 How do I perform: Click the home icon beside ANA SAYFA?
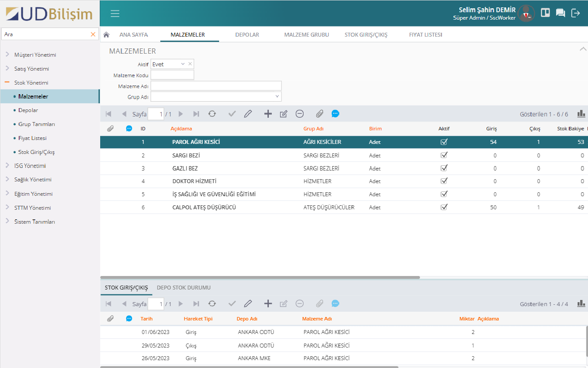click(x=106, y=34)
